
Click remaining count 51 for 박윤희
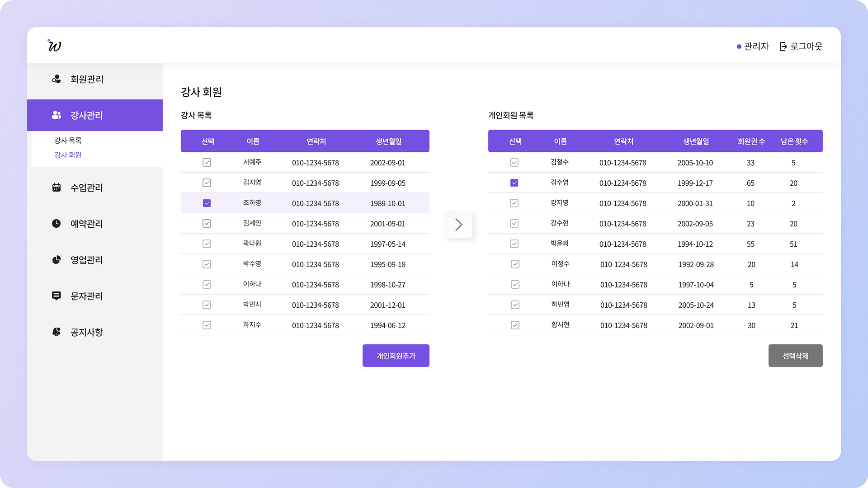click(793, 244)
